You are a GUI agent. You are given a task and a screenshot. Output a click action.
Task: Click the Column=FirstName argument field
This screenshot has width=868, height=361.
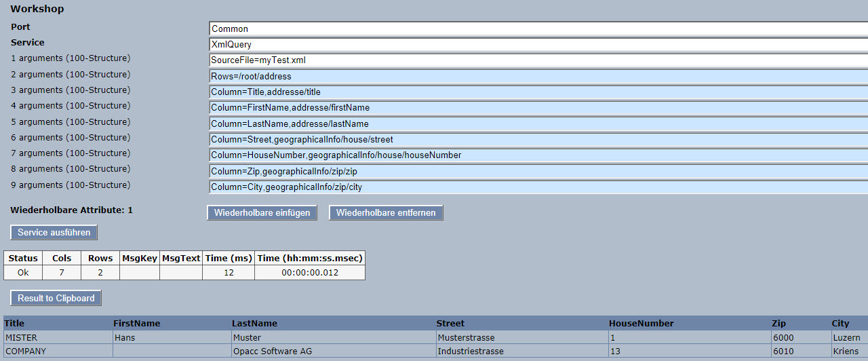coord(538,108)
